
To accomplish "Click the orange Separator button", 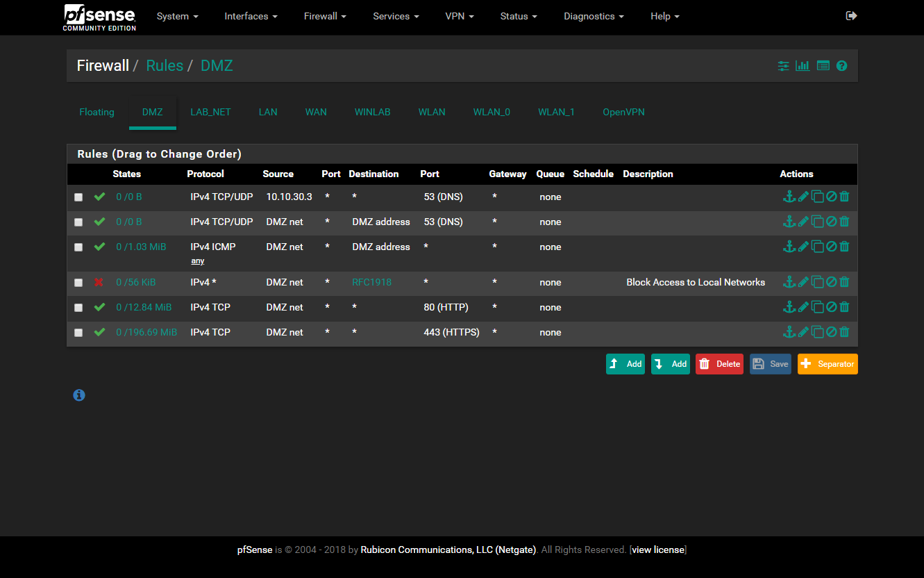I will (828, 364).
